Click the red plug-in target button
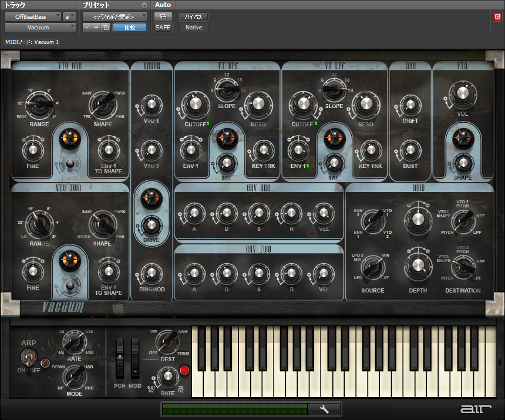505x420 pixels. [497, 17]
